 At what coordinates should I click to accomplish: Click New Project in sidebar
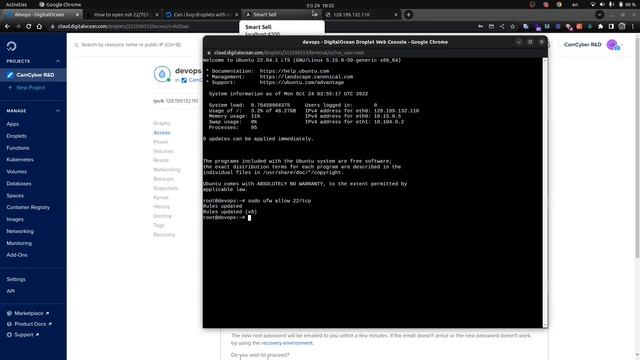(27, 88)
